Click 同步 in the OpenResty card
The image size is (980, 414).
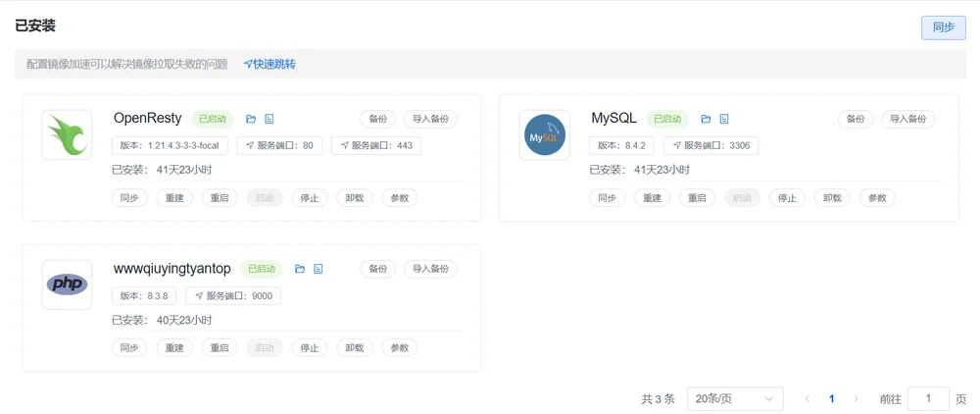[x=129, y=198]
